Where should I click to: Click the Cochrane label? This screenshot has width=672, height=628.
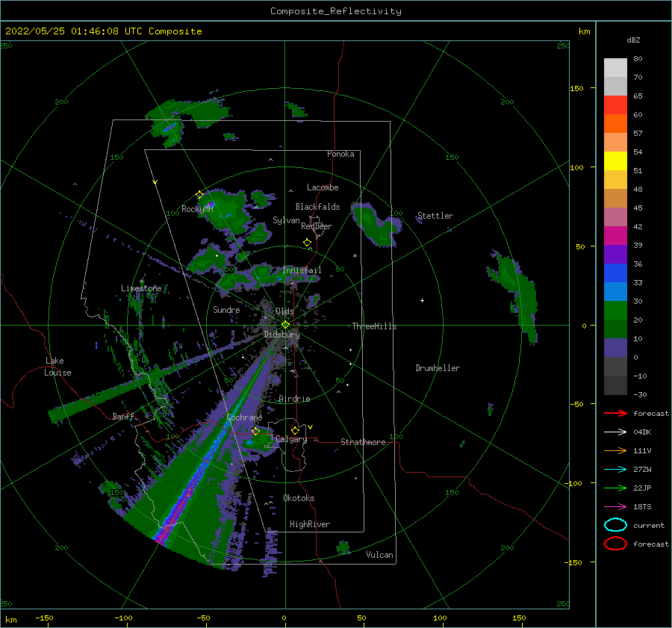(244, 417)
